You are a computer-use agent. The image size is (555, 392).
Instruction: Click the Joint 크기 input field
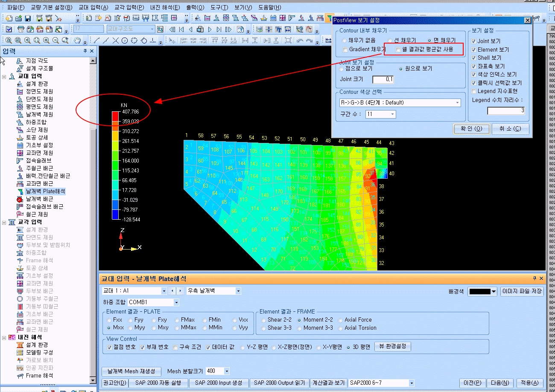[383, 79]
